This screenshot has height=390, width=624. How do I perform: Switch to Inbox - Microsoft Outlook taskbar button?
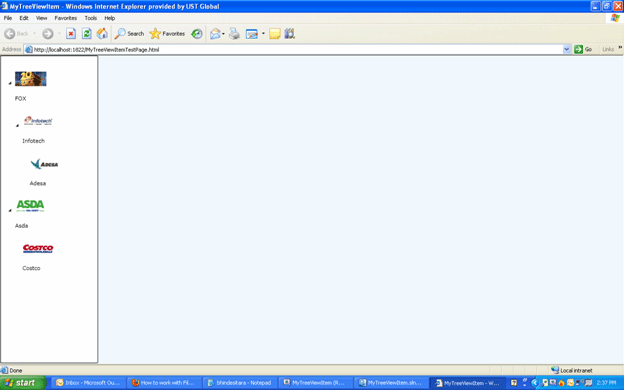[x=89, y=383]
